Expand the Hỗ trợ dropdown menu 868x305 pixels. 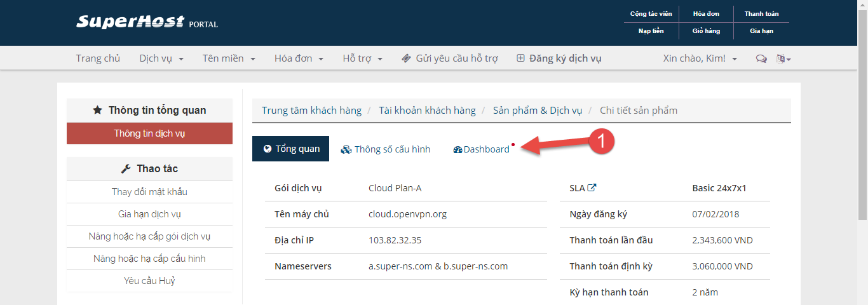362,58
